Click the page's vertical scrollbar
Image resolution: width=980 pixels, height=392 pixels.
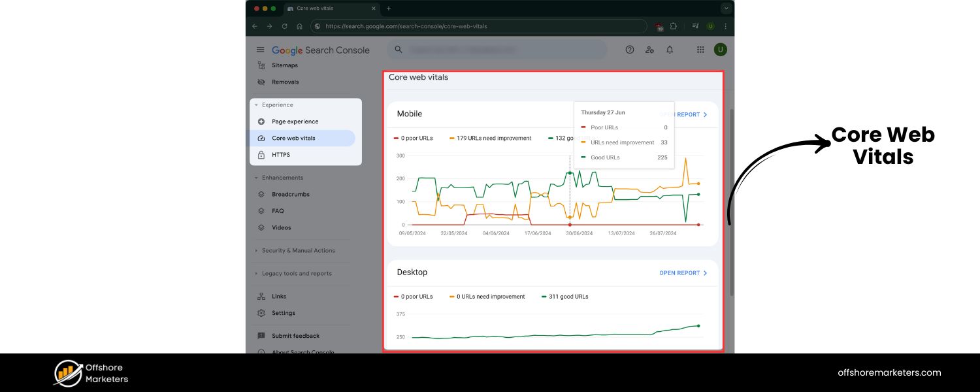(732, 203)
